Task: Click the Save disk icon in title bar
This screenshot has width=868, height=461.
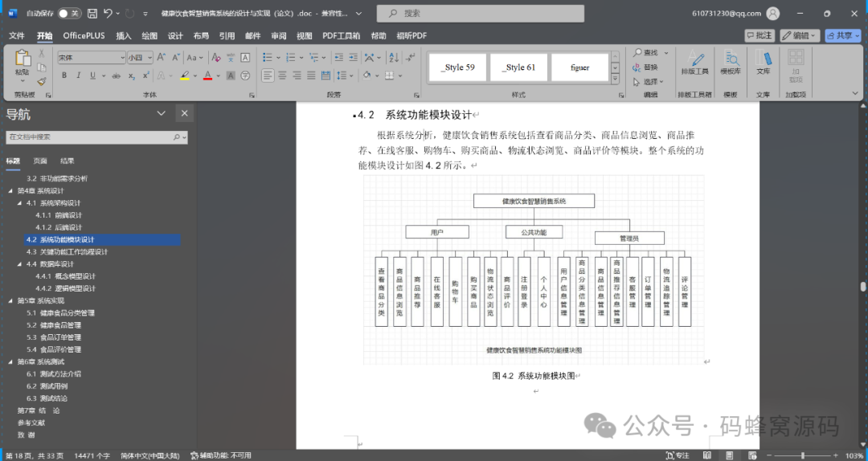Action: (92, 14)
